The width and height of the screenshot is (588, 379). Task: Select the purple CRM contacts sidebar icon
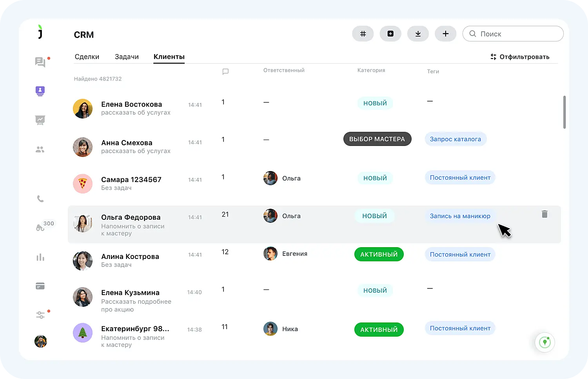40,91
